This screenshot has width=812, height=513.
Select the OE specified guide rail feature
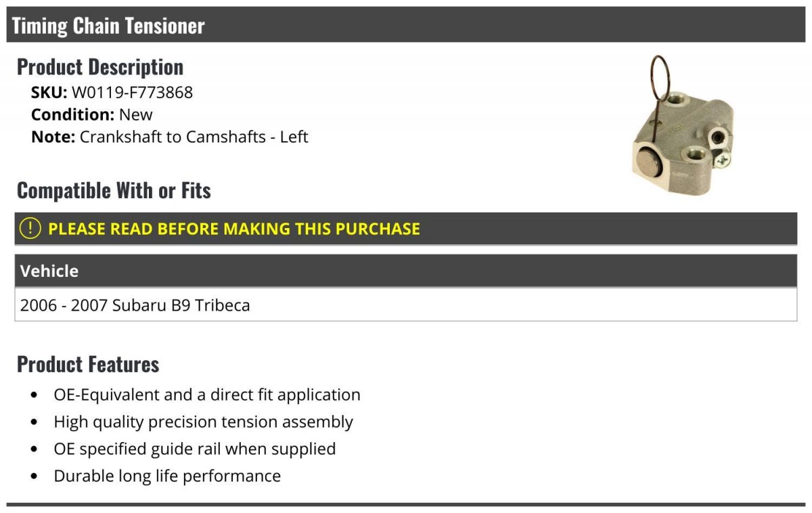[x=195, y=449]
